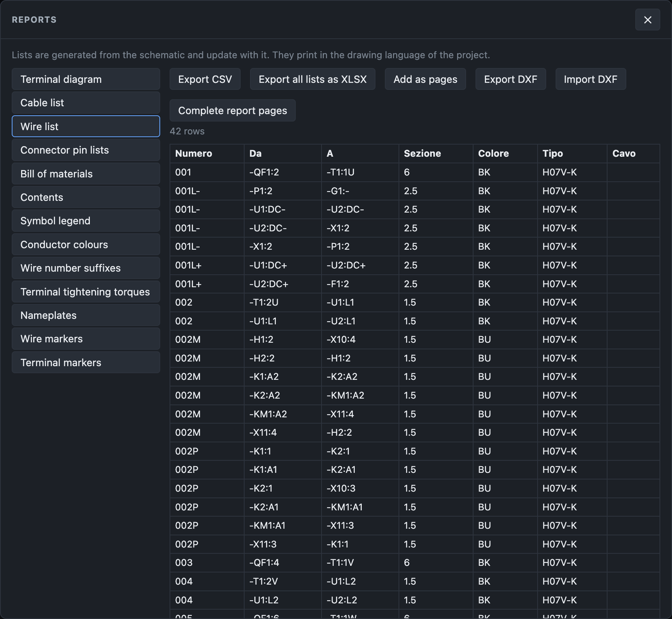This screenshot has height=619, width=672.
Task: Select the -X10:4 cell
Action: 360,340
